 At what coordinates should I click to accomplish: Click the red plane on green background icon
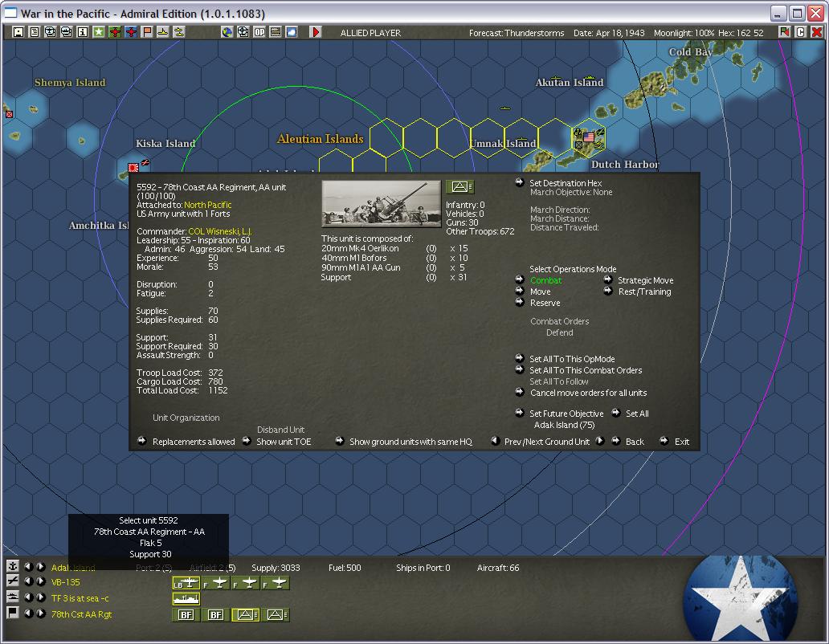[x=115, y=32]
